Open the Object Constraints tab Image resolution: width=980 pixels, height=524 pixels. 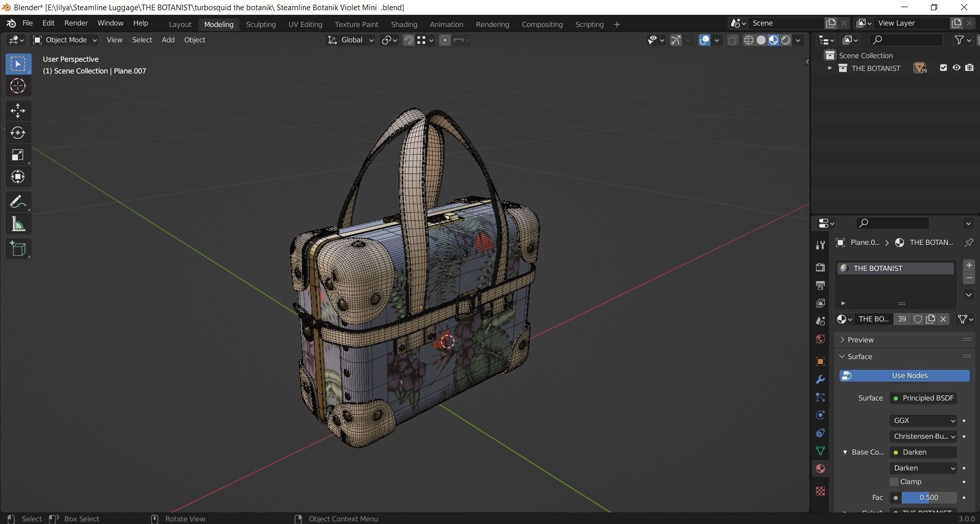(820, 433)
